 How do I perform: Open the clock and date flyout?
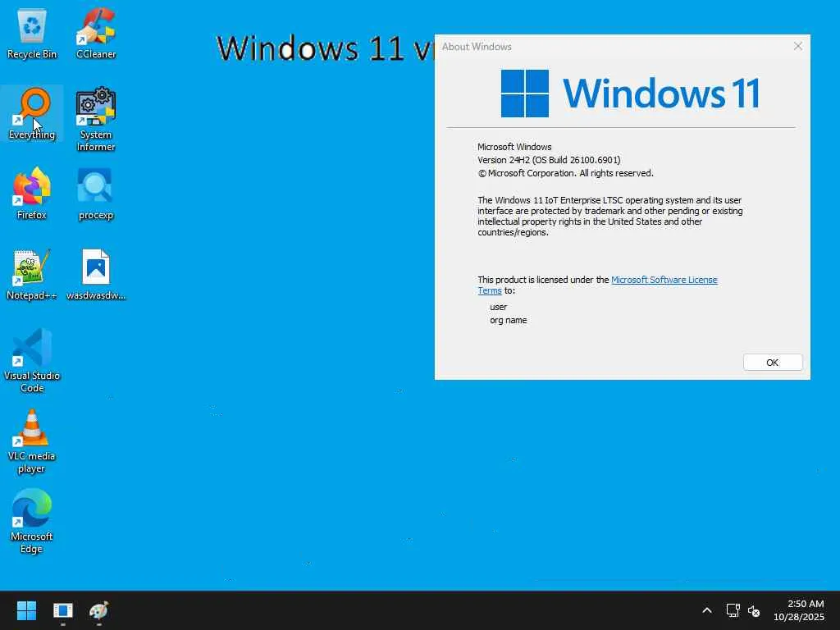coord(799,610)
